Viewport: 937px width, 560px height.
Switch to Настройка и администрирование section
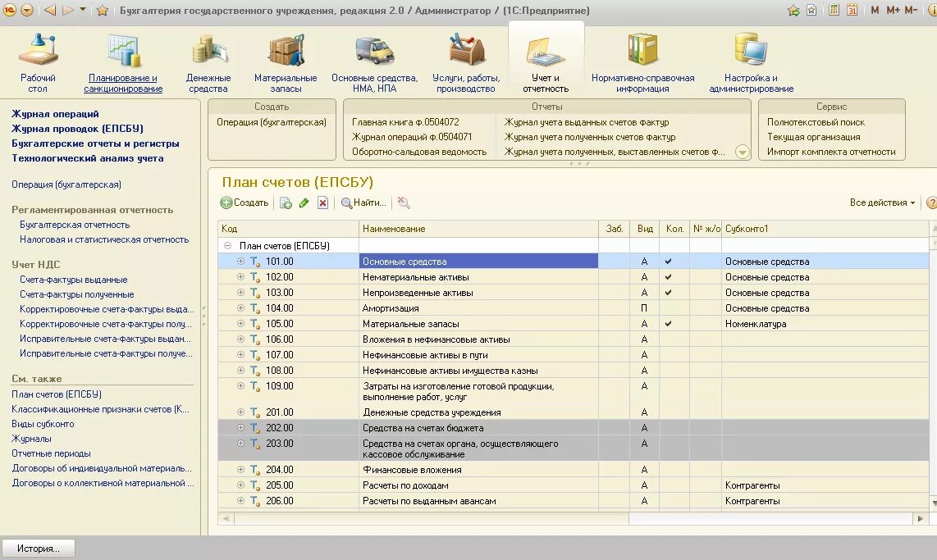point(751,60)
